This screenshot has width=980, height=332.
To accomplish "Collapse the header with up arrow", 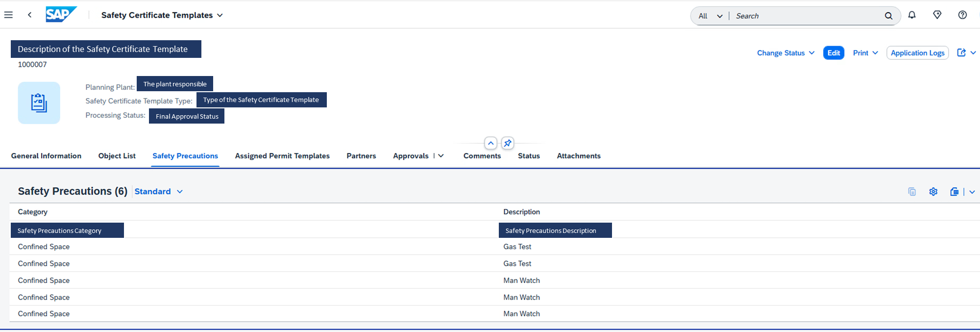I will point(490,143).
